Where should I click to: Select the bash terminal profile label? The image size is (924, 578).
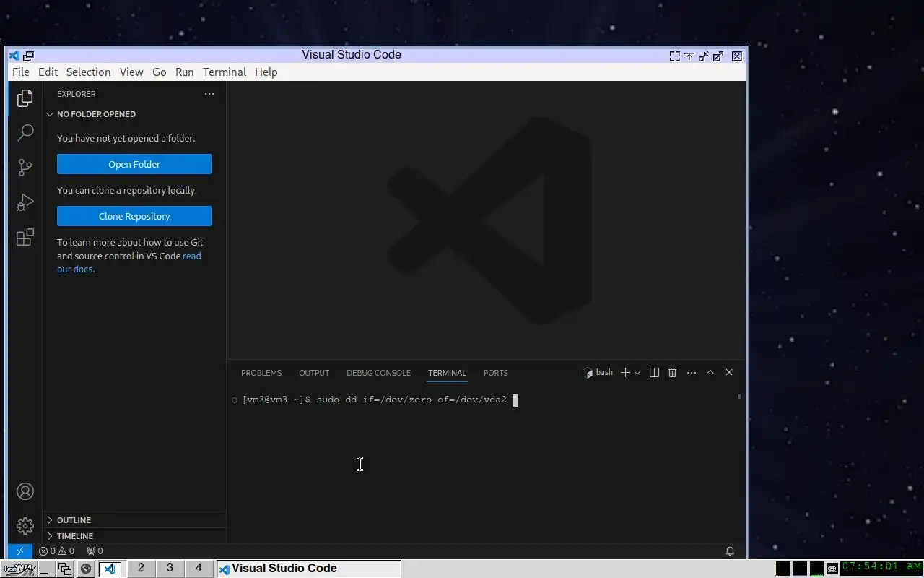click(598, 373)
